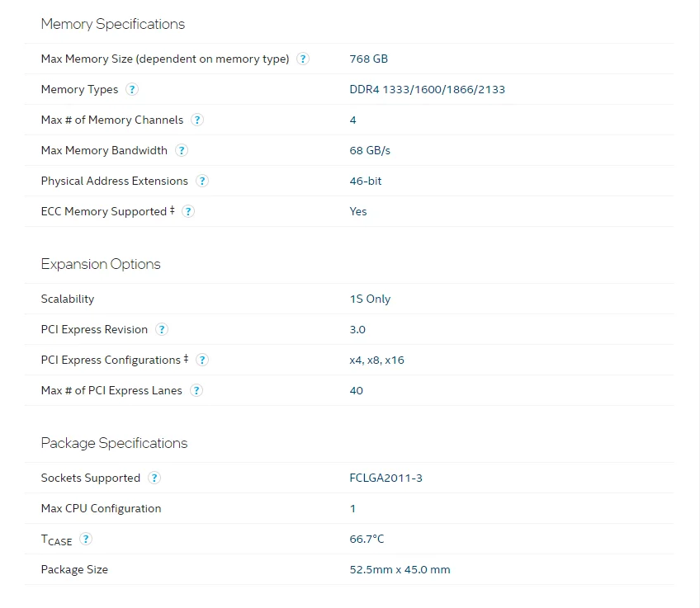The image size is (700, 608).
Task: Open Max Memory Bandwidth help tooltip
Action: (x=182, y=150)
